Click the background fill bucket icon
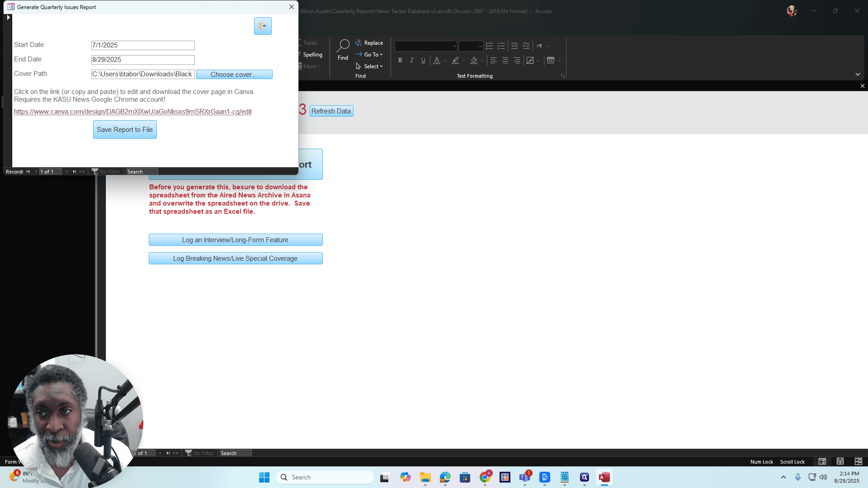This screenshot has width=868, height=488. [x=474, y=60]
